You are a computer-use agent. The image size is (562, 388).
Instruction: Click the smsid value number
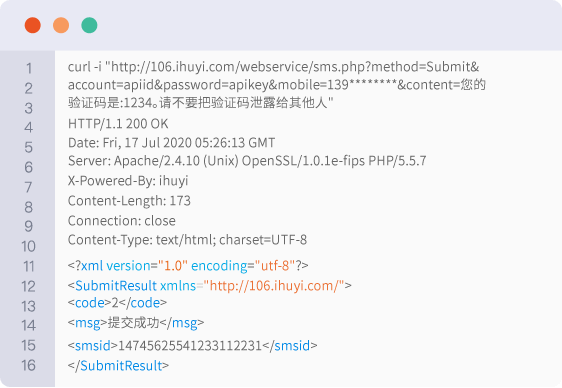190,346
